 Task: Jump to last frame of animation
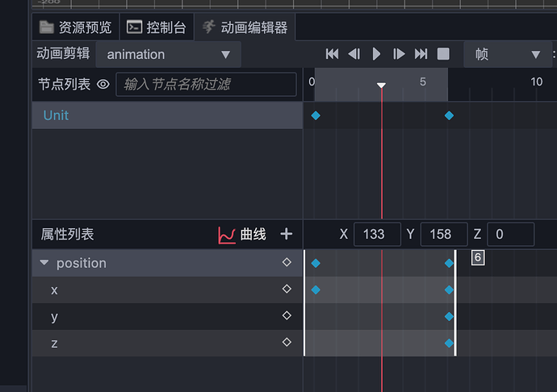421,54
